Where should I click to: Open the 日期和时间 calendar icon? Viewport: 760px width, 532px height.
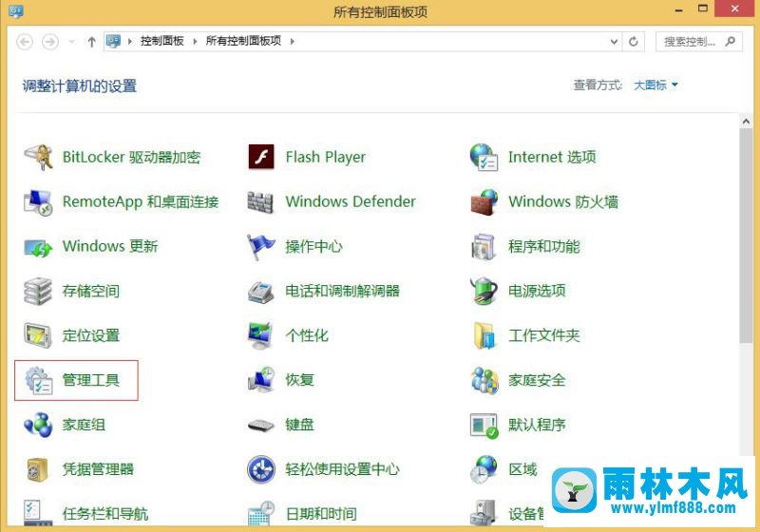261,513
